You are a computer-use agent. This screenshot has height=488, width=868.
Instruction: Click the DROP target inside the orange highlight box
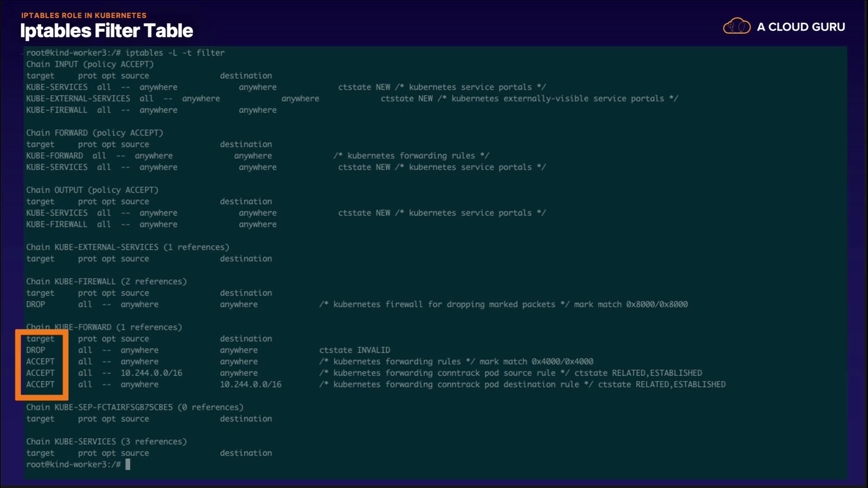click(x=35, y=350)
